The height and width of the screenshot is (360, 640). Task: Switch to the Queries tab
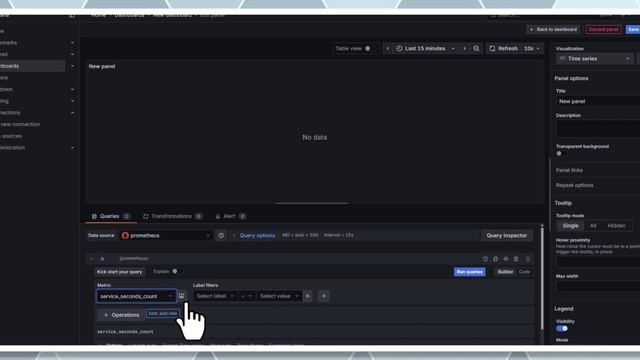point(111,216)
